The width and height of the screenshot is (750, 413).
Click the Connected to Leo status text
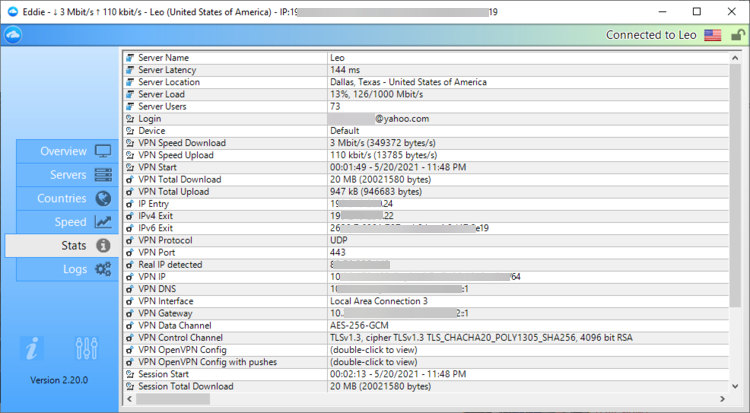pos(651,35)
